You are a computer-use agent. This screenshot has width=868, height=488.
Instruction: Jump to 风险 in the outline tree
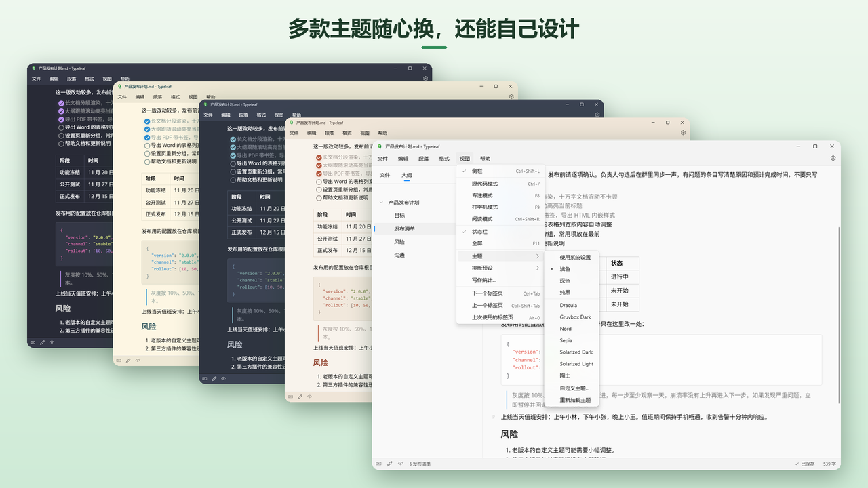click(x=399, y=242)
